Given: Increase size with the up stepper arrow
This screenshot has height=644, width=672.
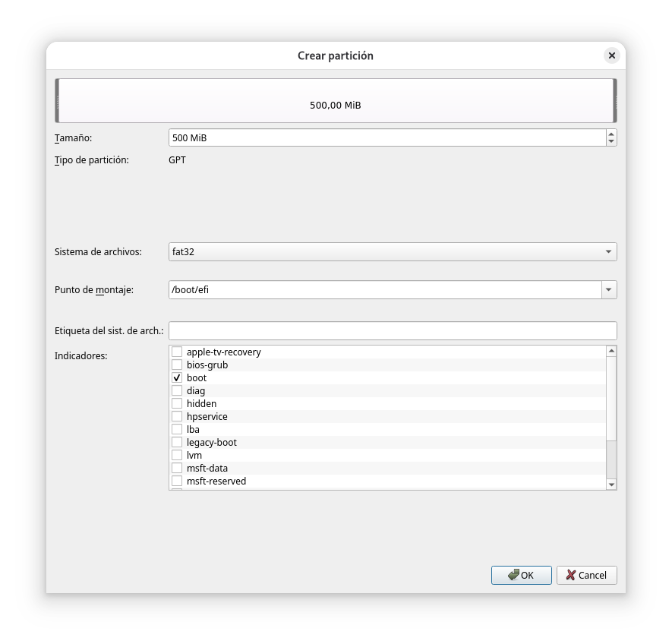Looking at the screenshot, I should (x=611, y=134).
